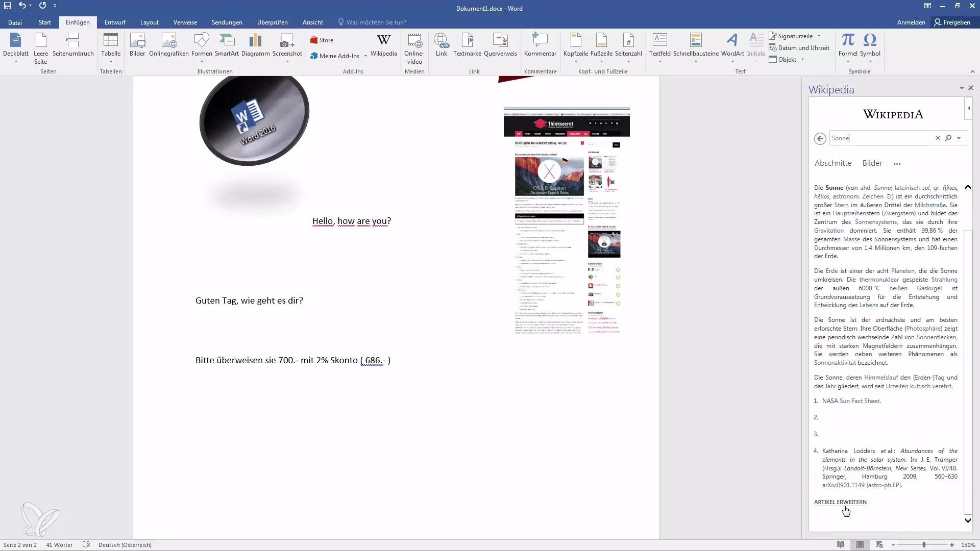Open Wikipedia search options dropdown
Viewport: 980px width, 551px height.
pos(959,138)
